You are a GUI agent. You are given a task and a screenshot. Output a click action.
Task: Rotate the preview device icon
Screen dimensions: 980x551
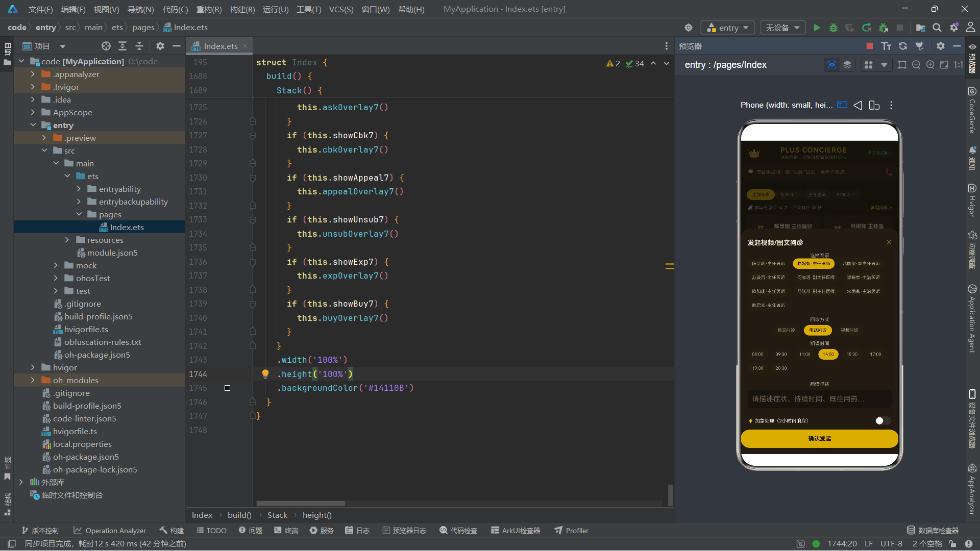click(874, 105)
